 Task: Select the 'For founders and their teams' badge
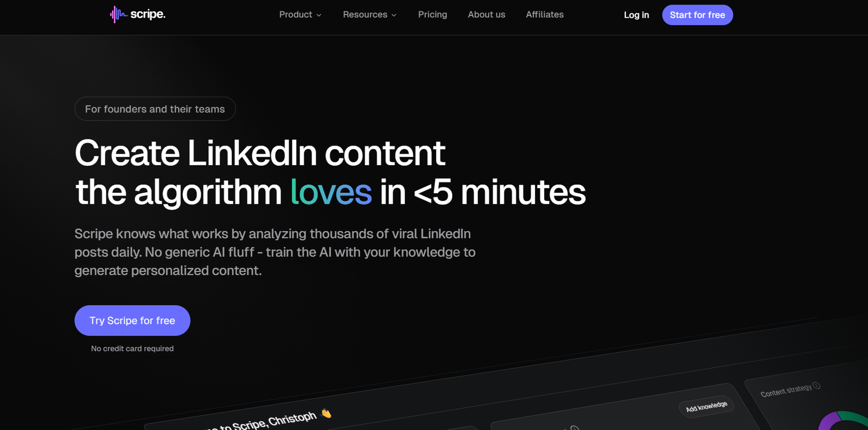click(155, 109)
